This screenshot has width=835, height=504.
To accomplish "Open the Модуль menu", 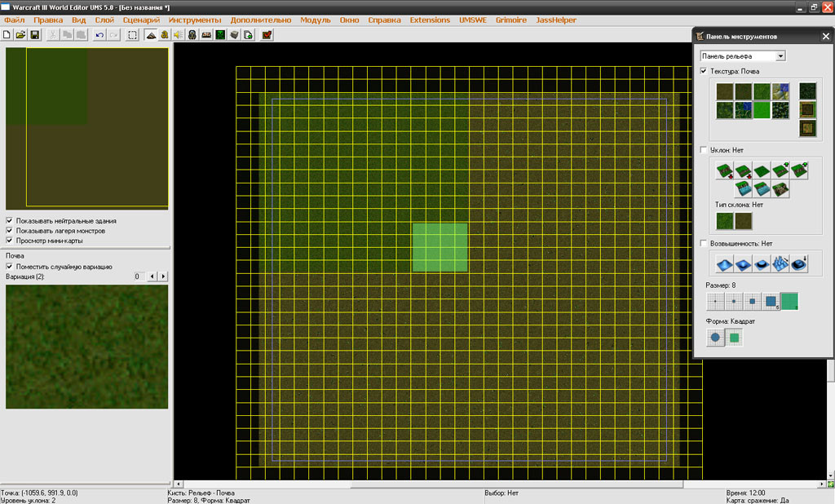I will pos(316,20).
